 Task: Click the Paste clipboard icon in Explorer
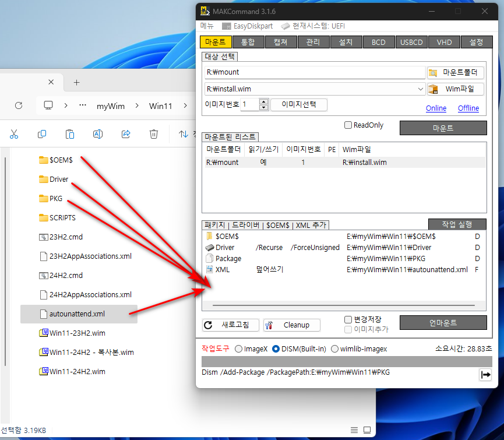[x=70, y=134]
